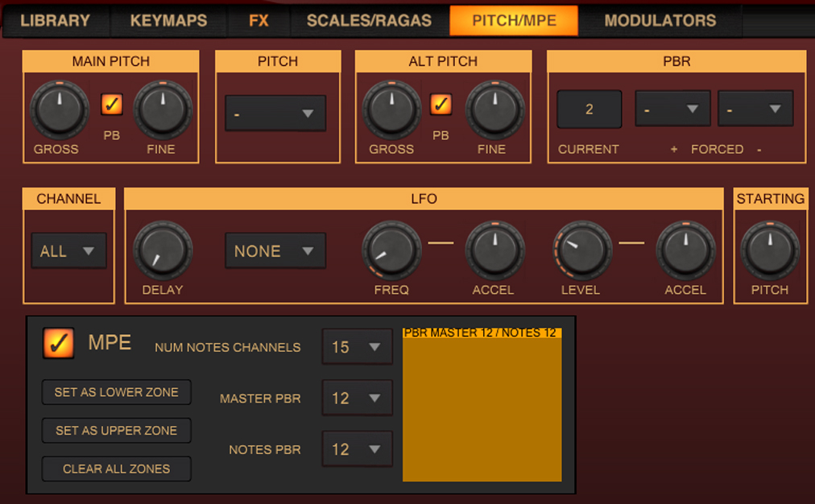Click the LFO FREQ knob
Screen dimensions: 815x504
point(391,250)
